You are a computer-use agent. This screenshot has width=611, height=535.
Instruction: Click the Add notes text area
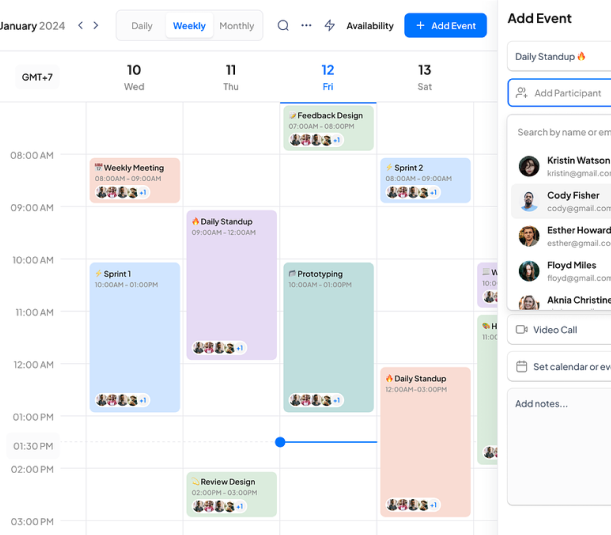(x=560, y=440)
